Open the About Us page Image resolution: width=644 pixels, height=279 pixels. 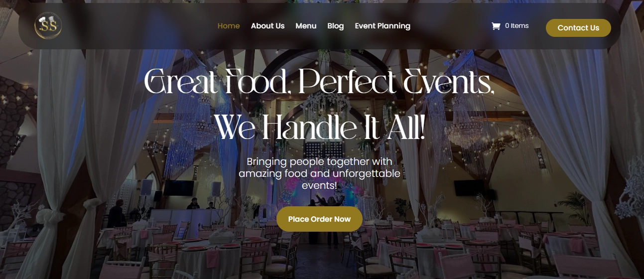[267, 26]
